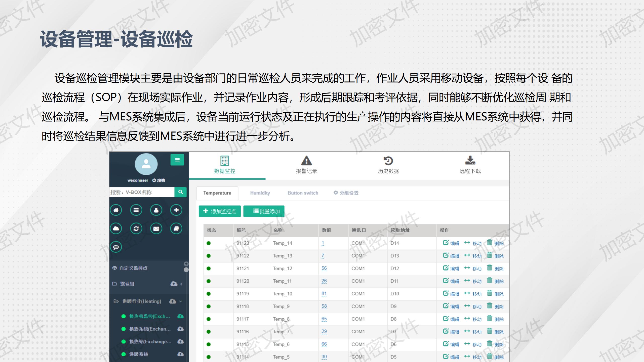Click 编辑 for Temp_6 row
Screen dimensions: 644x362
pyautogui.click(x=455, y=344)
